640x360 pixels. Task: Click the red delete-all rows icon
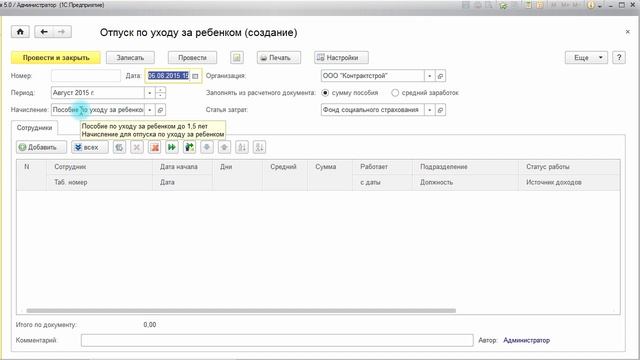point(155,147)
